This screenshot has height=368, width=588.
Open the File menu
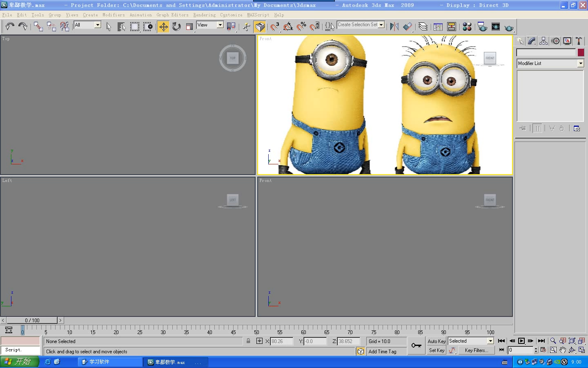[x=7, y=15]
